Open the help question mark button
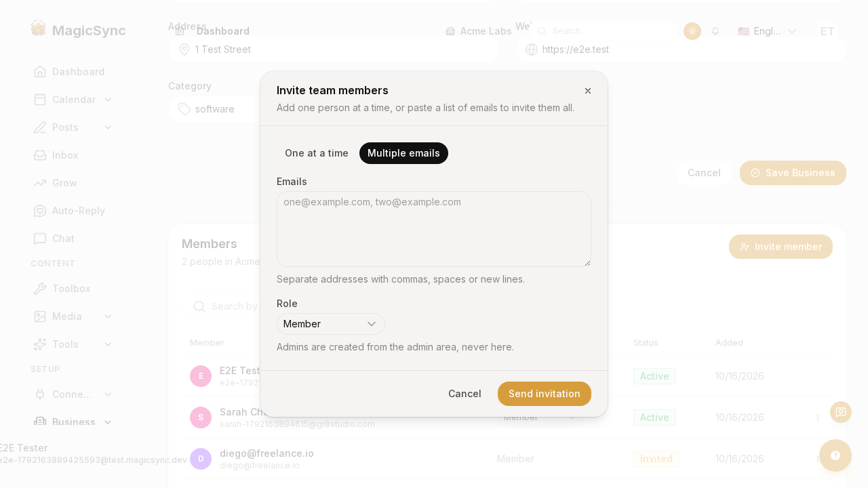This screenshot has height=488, width=868. (835, 455)
